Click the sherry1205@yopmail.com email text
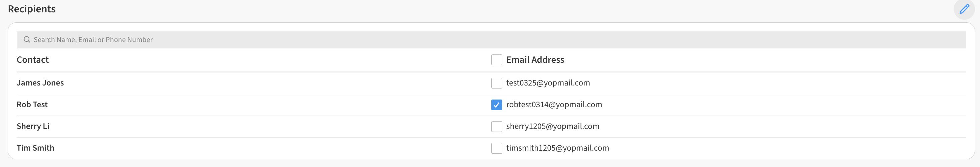Screen dimensions: 980x167 [x=552, y=127]
